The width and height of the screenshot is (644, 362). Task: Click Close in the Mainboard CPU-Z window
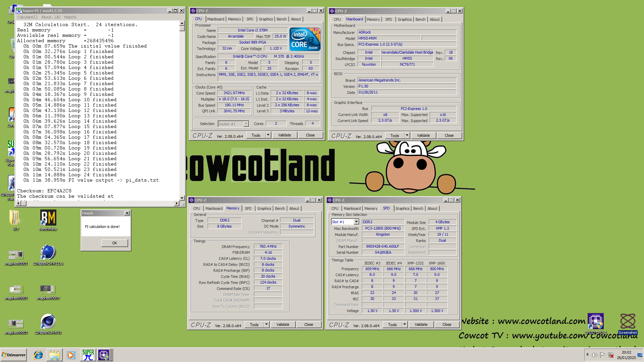[449, 135]
